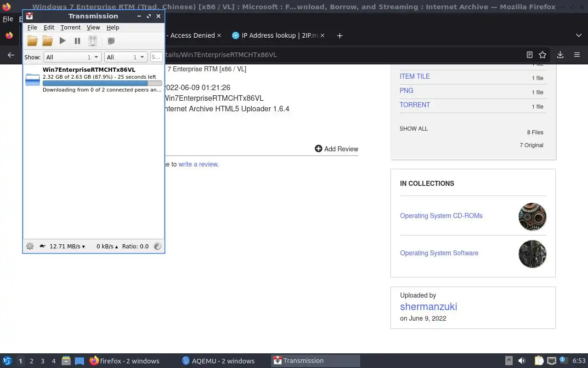
Task: Bookmark this page with the star icon
Action: tap(543, 55)
